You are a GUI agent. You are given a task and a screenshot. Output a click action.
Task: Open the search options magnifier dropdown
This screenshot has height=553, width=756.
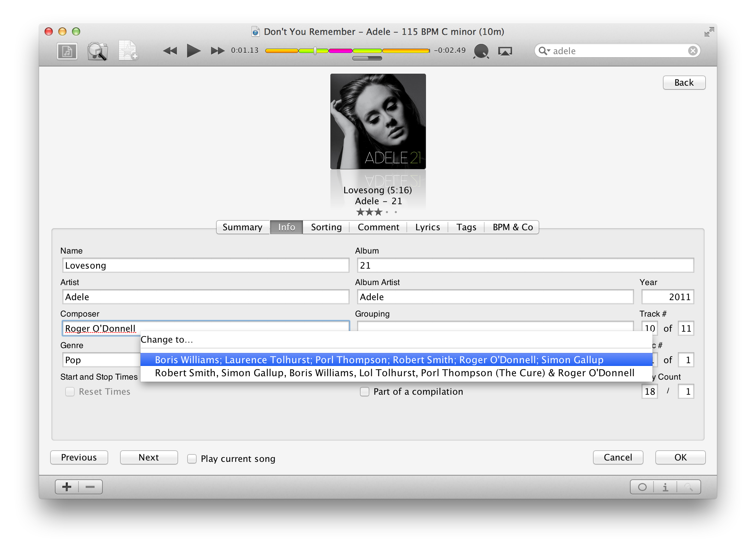(544, 51)
